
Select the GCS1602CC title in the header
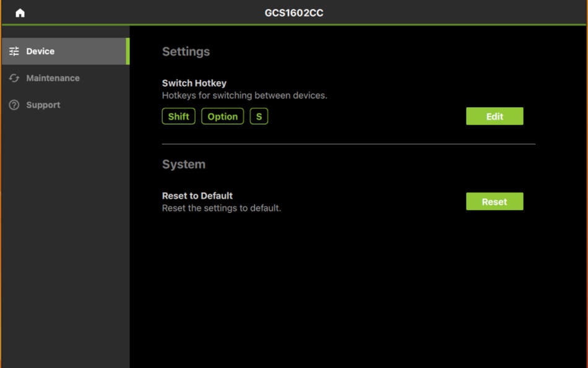(294, 12)
